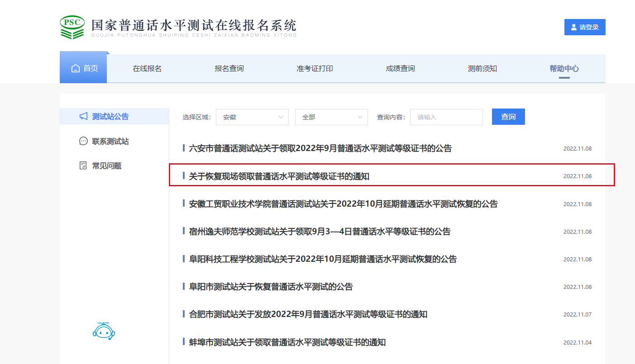This screenshot has height=364, width=635.
Task: Click date 2022.11.08 of 宿州逸夫师范学校 announcement
Action: [578, 232]
